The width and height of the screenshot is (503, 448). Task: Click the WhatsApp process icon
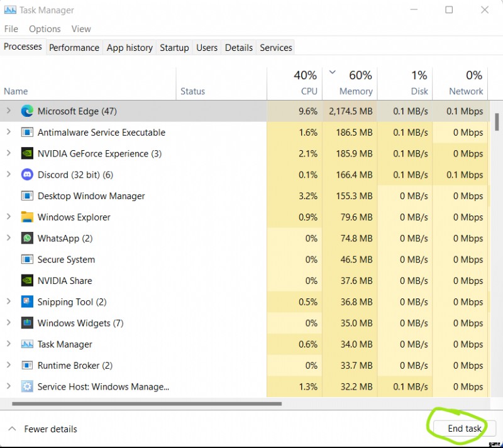click(x=27, y=238)
